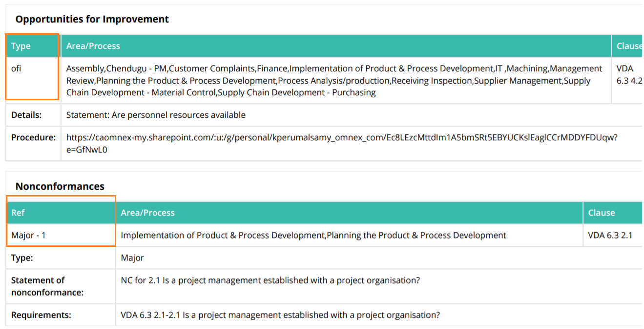Click the Major type value
This screenshot has height=329, width=644.
pyautogui.click(x=132, y=258)
